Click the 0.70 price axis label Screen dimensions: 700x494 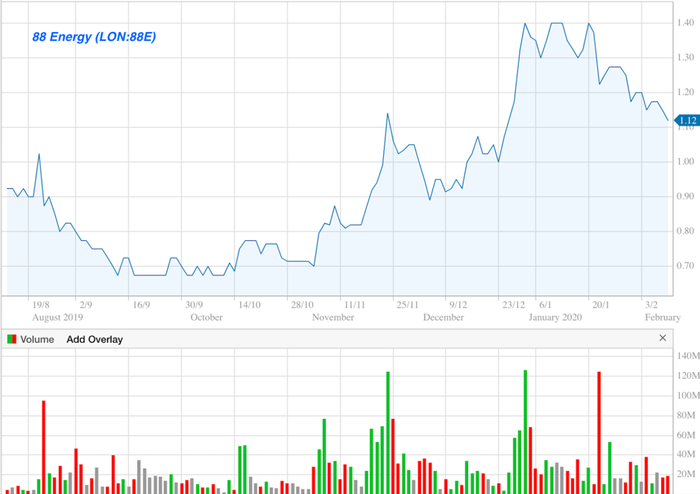click(685, 266)
